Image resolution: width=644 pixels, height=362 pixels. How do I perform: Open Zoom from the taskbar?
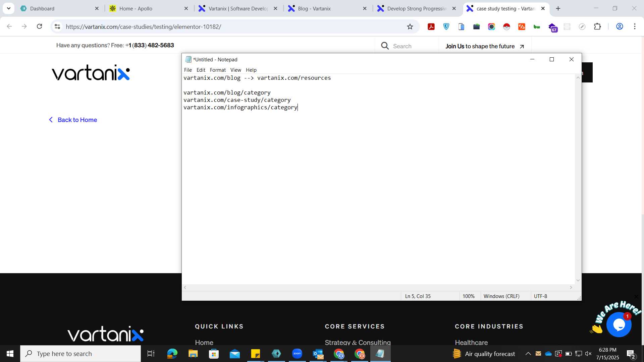pos(297,354)
